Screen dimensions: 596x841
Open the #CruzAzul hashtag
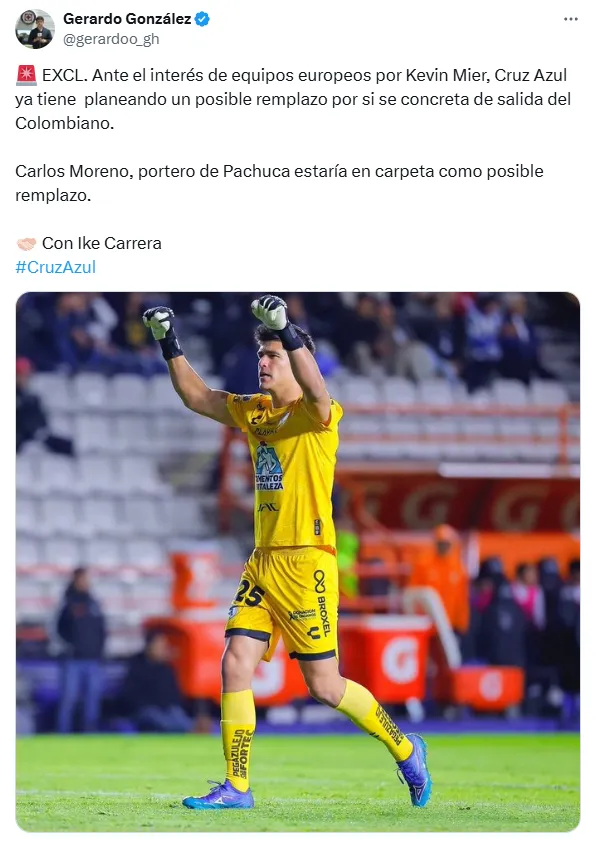(x=55, y=267)
